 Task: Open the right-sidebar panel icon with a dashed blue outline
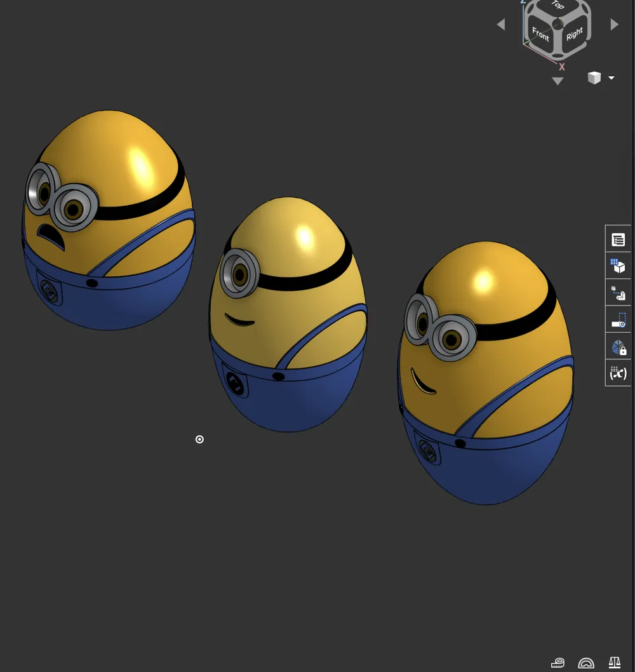pos(618,320)
